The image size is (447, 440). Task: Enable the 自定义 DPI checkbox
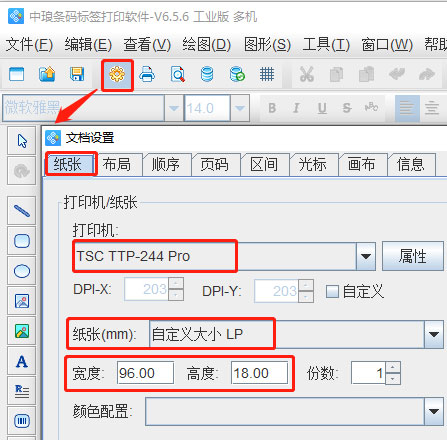point(332,291)
